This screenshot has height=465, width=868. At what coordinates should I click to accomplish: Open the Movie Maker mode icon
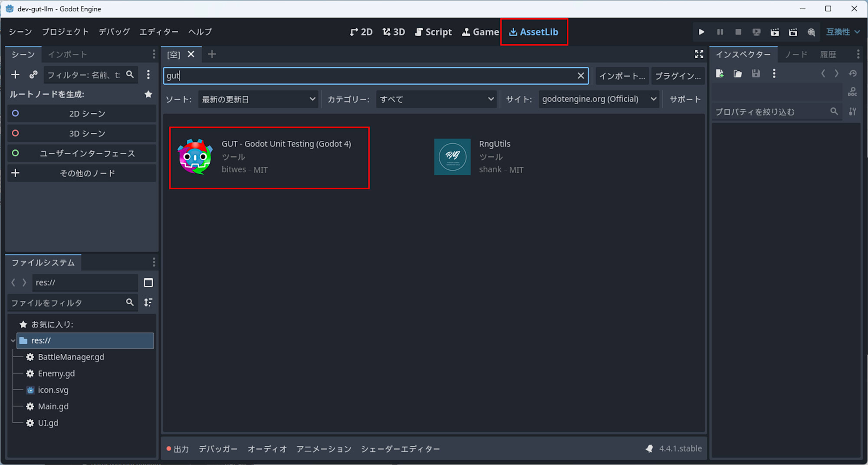coord(811,32)
